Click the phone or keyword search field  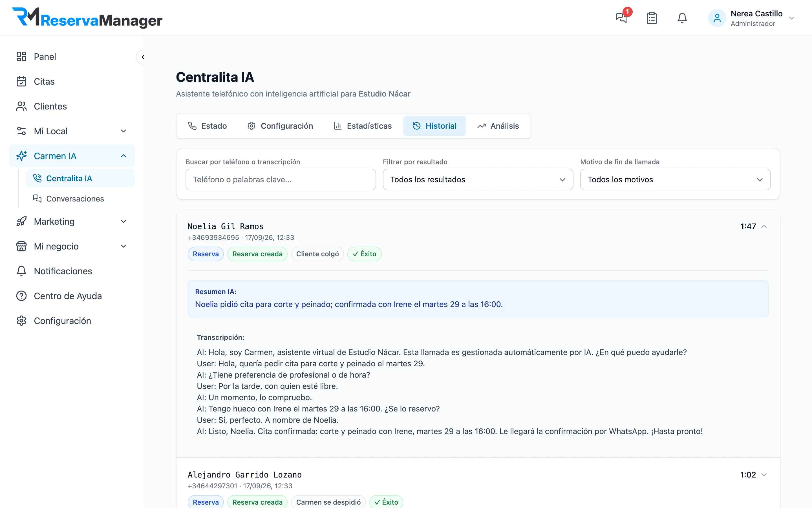click(x=281, y=179)
